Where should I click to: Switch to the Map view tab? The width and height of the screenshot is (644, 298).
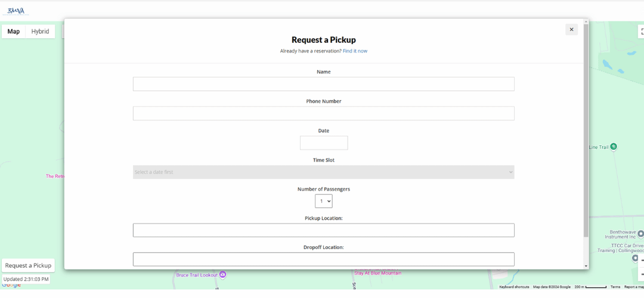[x=14, y=32]
